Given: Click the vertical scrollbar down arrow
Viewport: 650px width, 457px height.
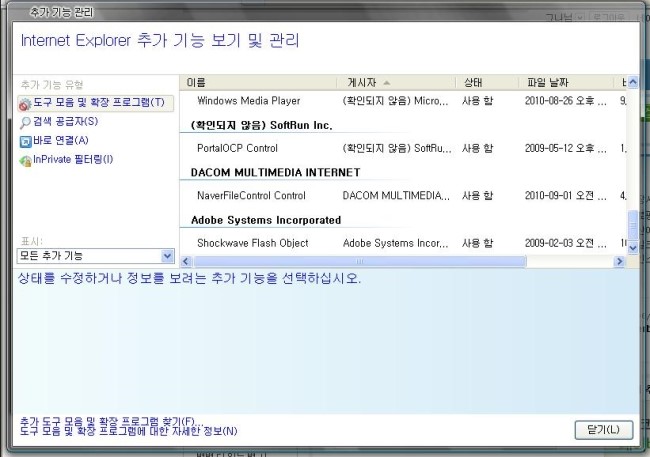Looking at the screenshot, I should 632,247.
